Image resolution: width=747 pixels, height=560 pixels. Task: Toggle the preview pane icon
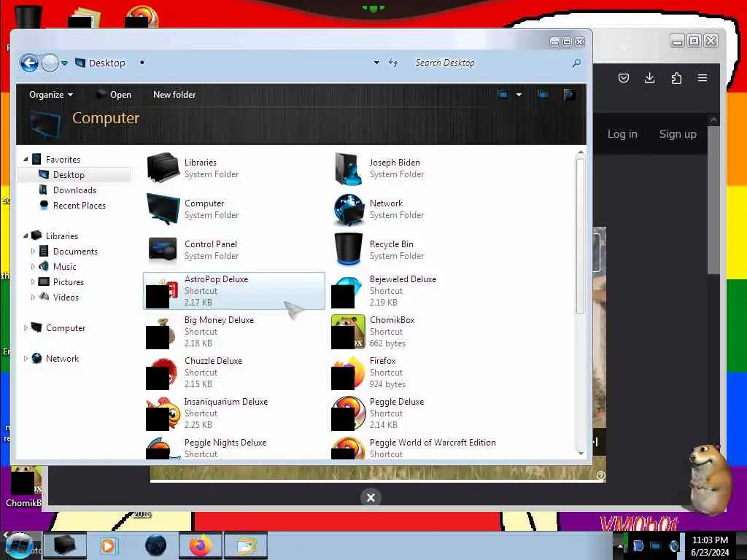[543, 95]
